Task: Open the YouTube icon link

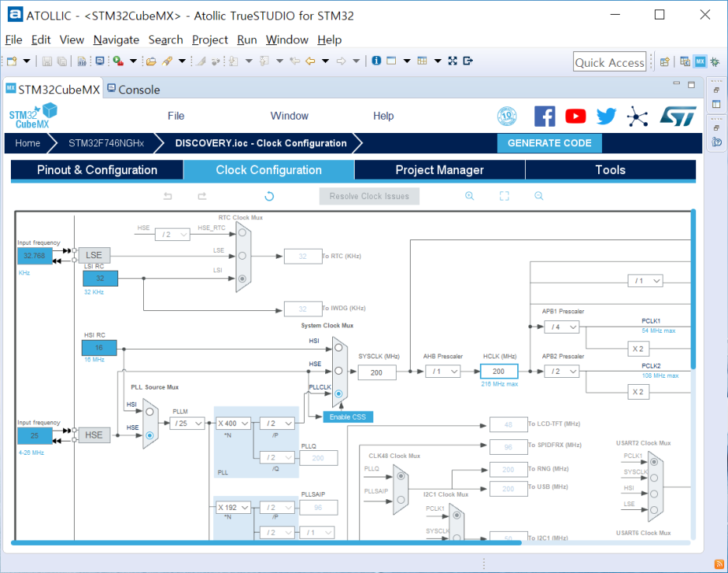Action: [576, 116]
